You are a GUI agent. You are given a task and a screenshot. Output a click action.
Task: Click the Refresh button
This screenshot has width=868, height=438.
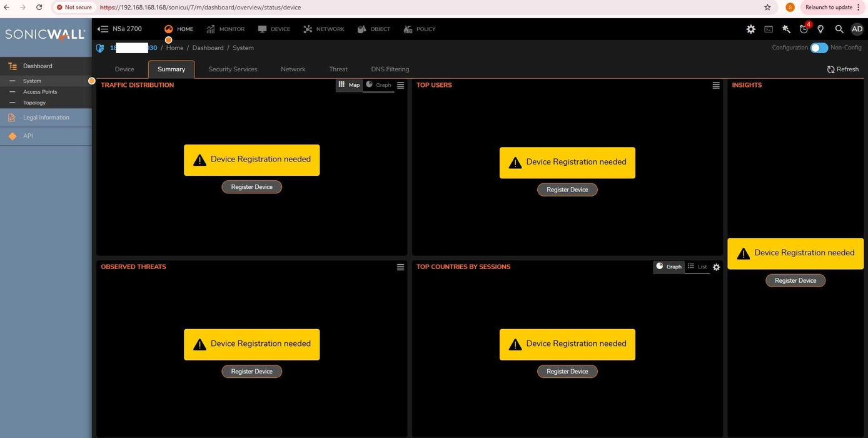tap(842, 69)
